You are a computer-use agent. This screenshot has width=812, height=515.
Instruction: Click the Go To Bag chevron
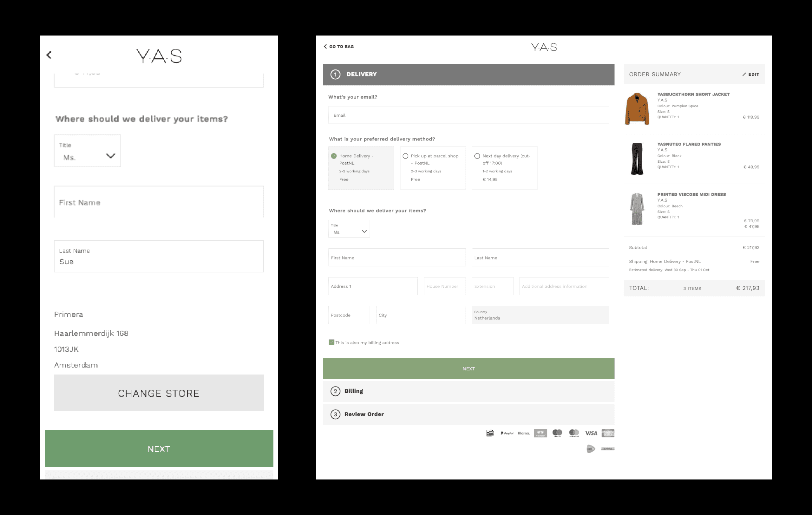(x=325, y=47)
